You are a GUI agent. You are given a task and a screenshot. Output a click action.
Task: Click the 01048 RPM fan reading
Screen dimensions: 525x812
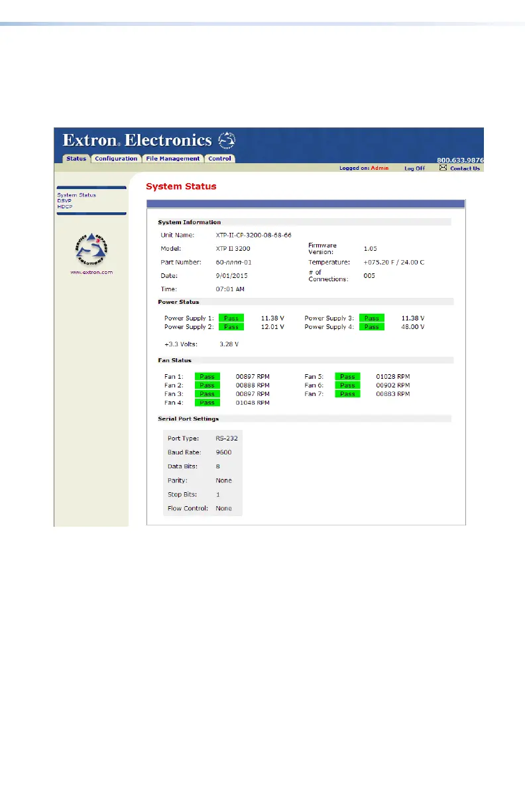pyautogui.click(x=253, y=403)
